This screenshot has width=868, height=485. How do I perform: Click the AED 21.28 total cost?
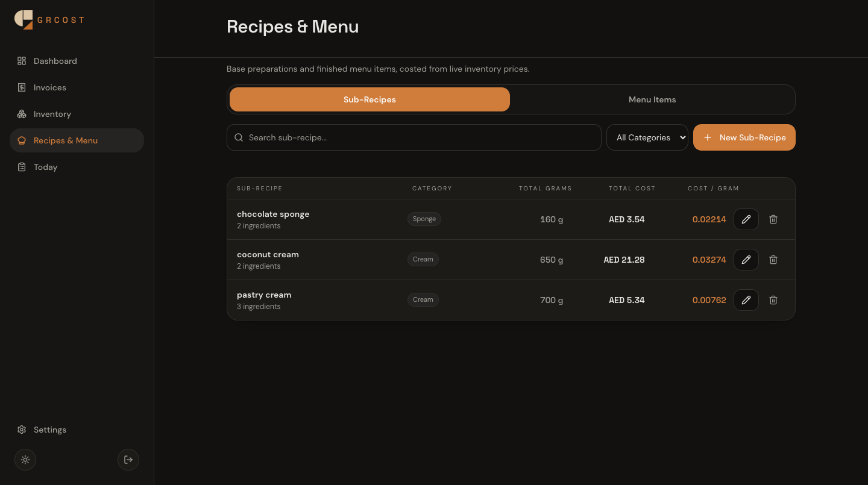tap(624, 260)
